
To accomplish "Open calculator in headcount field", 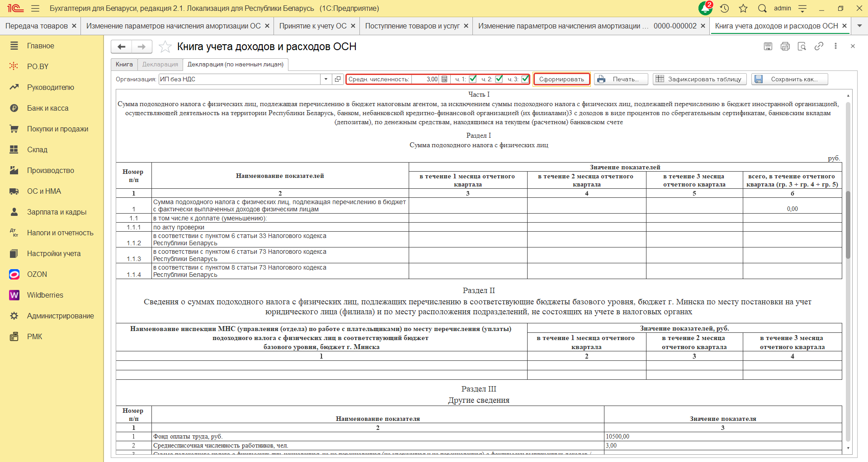I will [444, 79].
